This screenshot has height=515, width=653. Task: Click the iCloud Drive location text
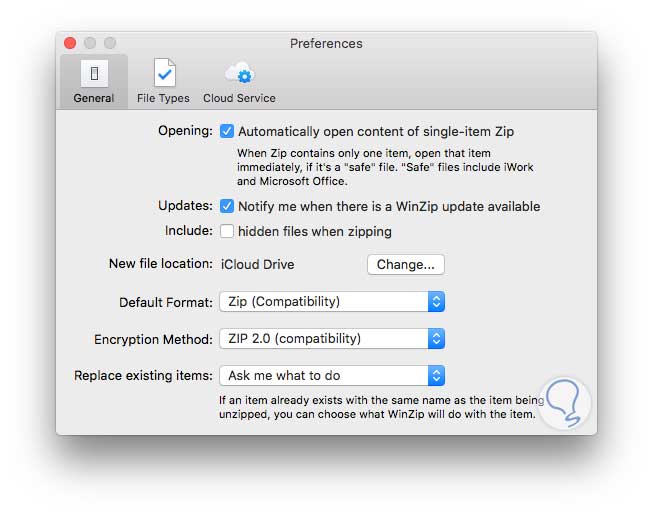[258, 264]
